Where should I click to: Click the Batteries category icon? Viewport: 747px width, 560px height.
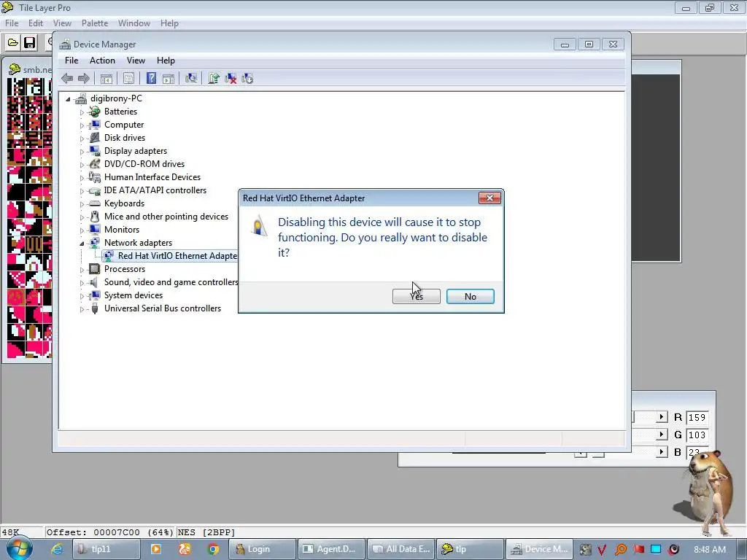[x=95, y=112]
